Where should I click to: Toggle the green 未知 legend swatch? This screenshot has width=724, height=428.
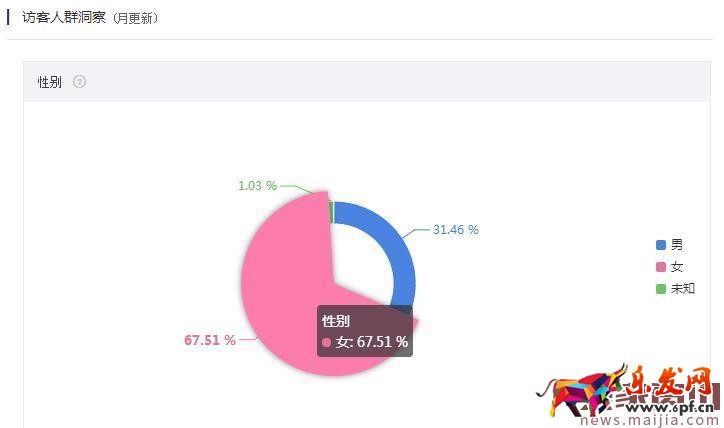(x=660, y=289)
